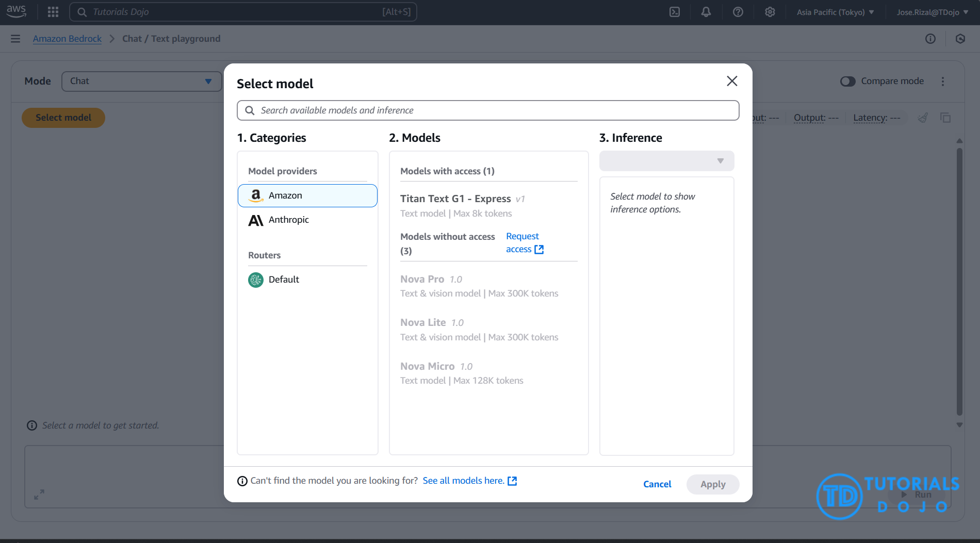The image size is (980, 543).
Task: Open the Mode Chat dropdown
Action: coord(141,81)
